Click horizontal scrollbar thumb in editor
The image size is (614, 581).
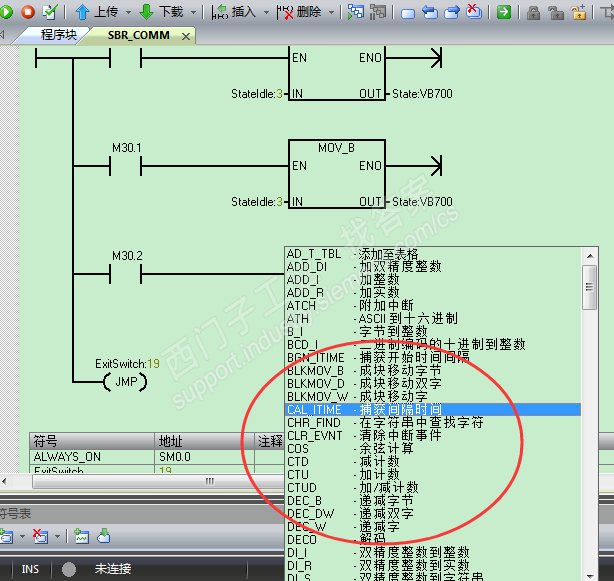(x=159, y=481)
